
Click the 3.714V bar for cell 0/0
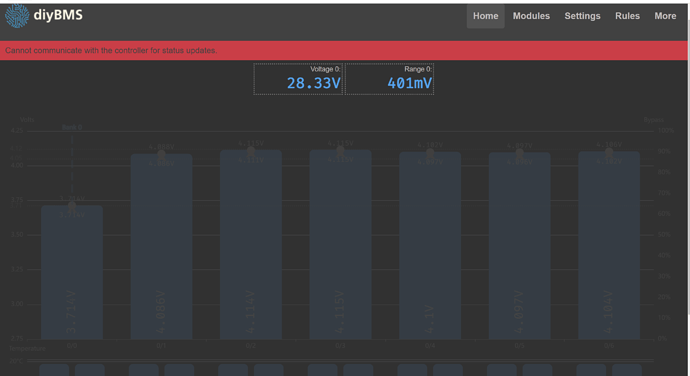pos(72,272)
